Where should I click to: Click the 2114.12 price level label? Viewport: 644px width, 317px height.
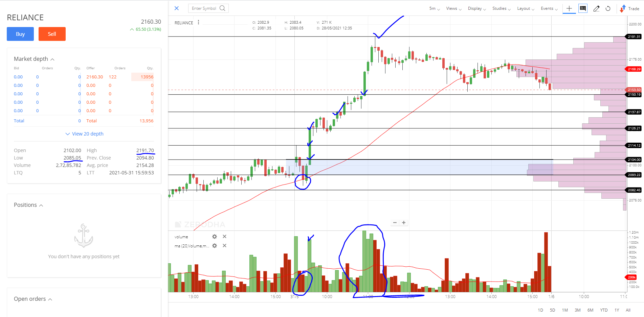[x=633, y=145]
